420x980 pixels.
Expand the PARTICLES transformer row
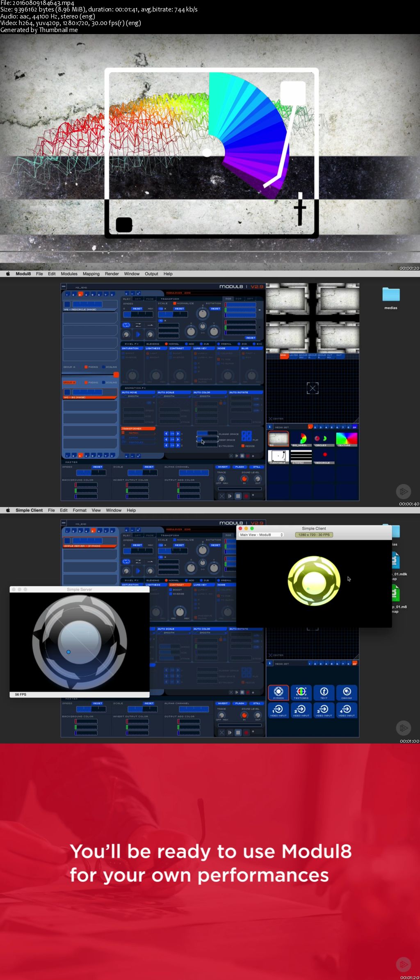point(139,442)
